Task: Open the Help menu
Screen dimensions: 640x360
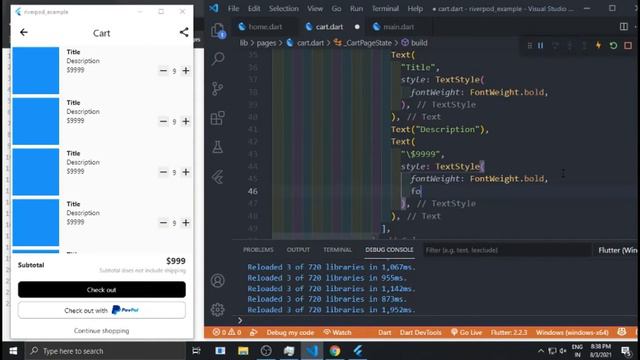Action: coord(415,9)
